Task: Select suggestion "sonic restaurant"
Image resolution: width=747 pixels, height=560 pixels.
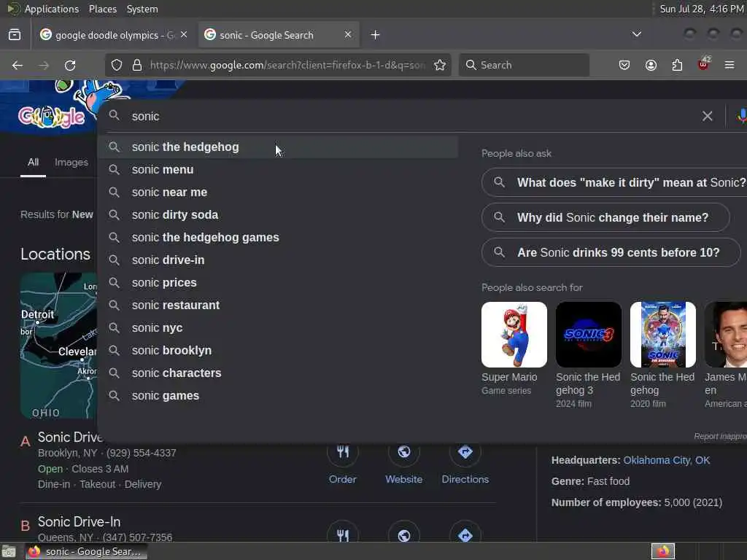Action: [x=278, y=306]
